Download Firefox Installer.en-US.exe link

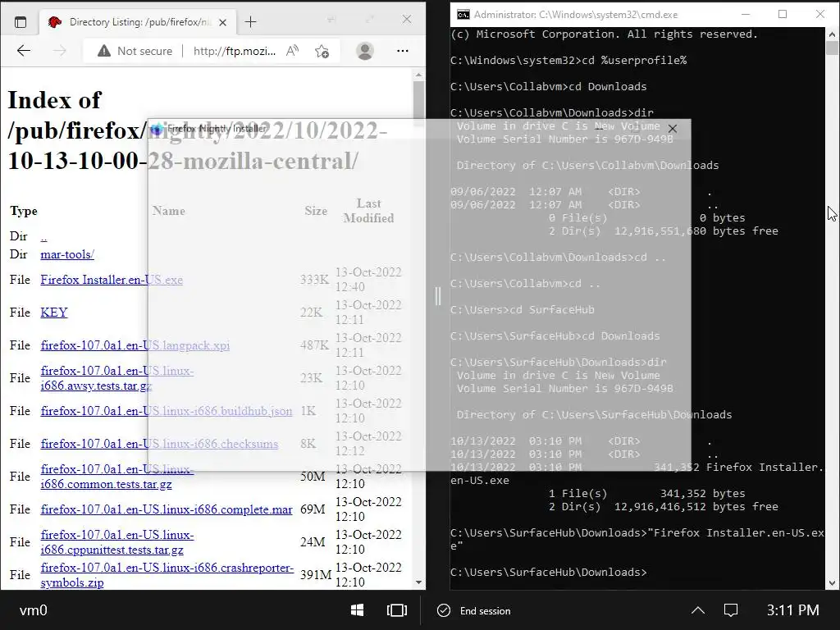point(112,280)
